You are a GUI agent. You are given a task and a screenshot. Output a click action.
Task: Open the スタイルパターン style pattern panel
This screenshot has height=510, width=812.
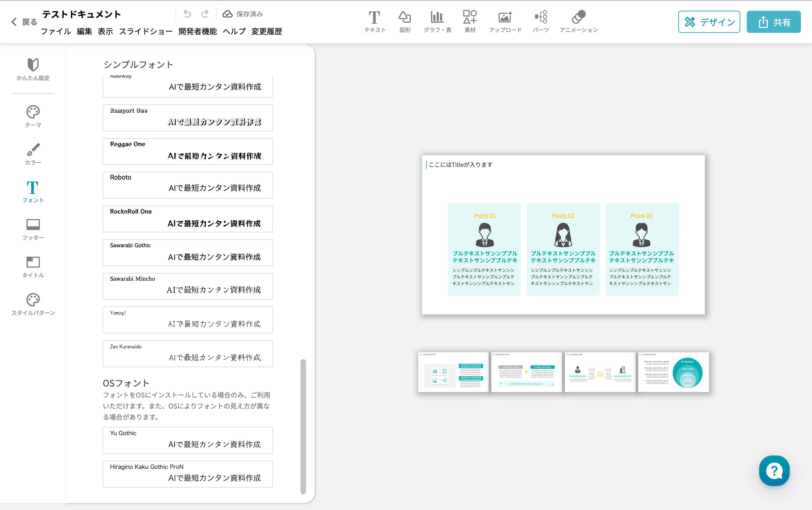click(x=33, y=304)
